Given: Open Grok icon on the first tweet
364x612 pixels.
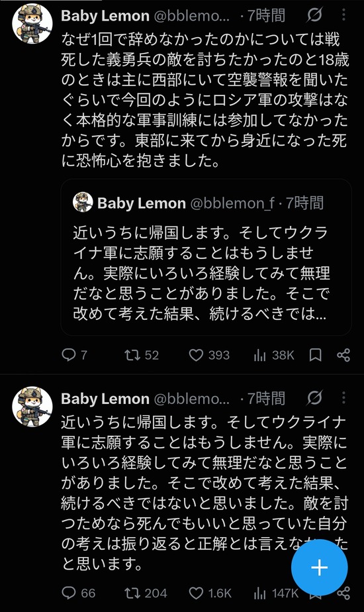Looking at the screenshot, I should [x=314, y=15].
